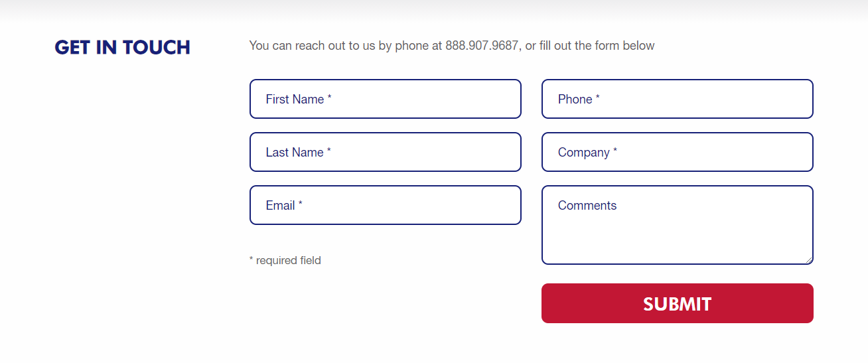Click the asterisk after Company

point(615,151)
